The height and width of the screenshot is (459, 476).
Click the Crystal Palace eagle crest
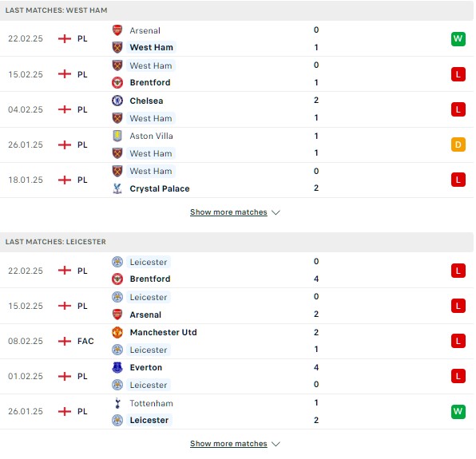click(x=117, y=188)
